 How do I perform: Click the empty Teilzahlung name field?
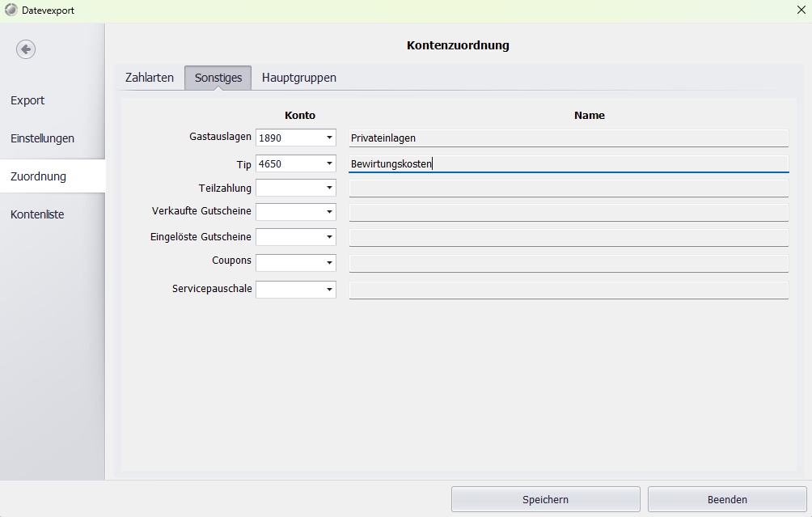[x=568, y=189]
